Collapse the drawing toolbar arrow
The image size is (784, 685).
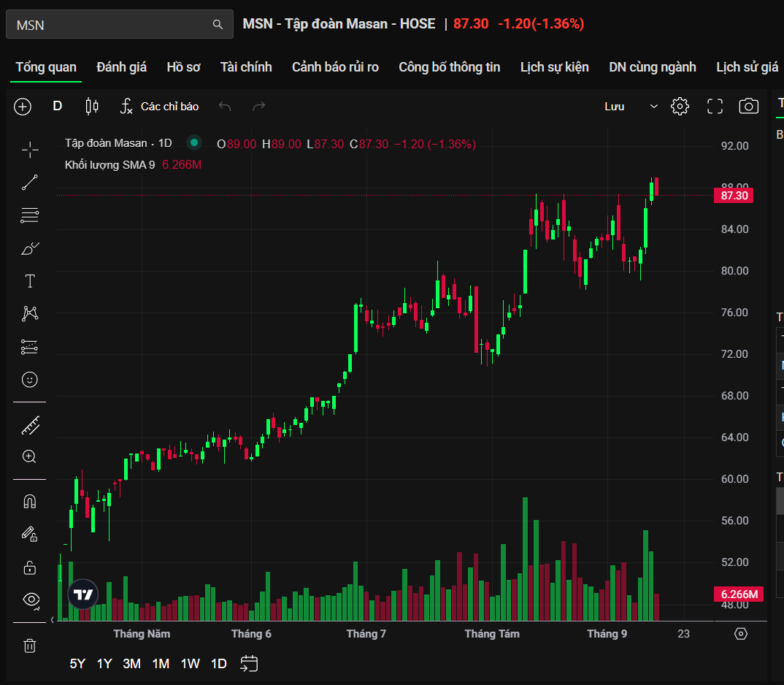(x=52, y=620)
